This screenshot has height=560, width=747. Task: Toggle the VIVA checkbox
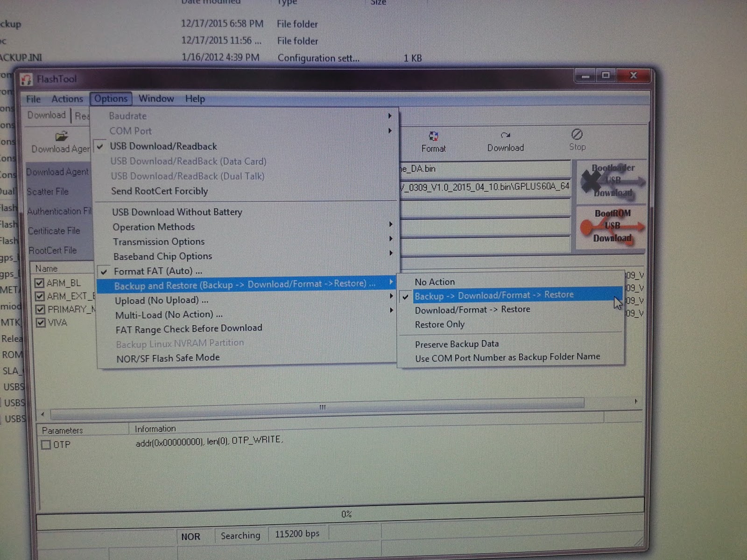pos(41,322)
